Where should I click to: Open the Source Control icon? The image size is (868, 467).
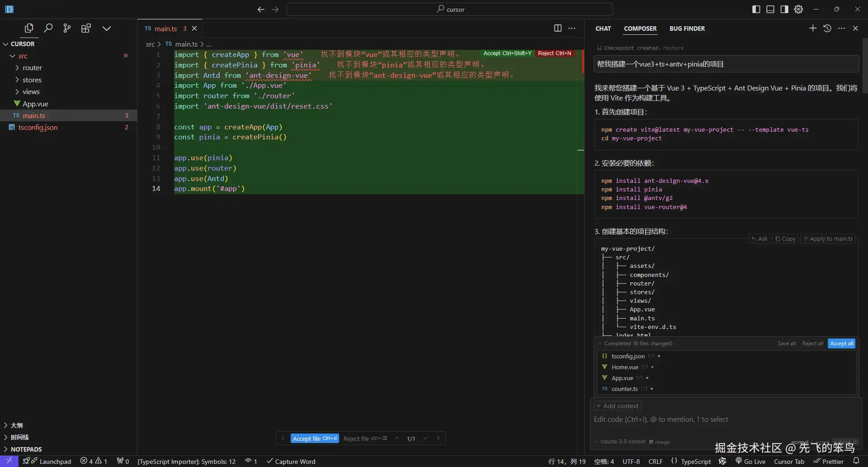click(x=67, y=28)
